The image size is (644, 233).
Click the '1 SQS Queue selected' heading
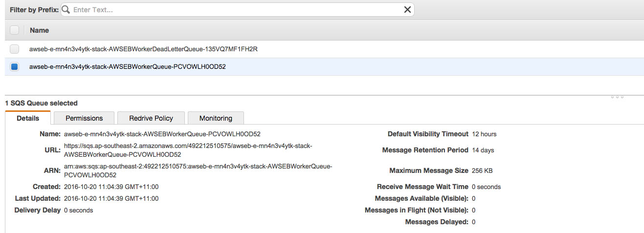pyautogui.click(x=41, y=103)
